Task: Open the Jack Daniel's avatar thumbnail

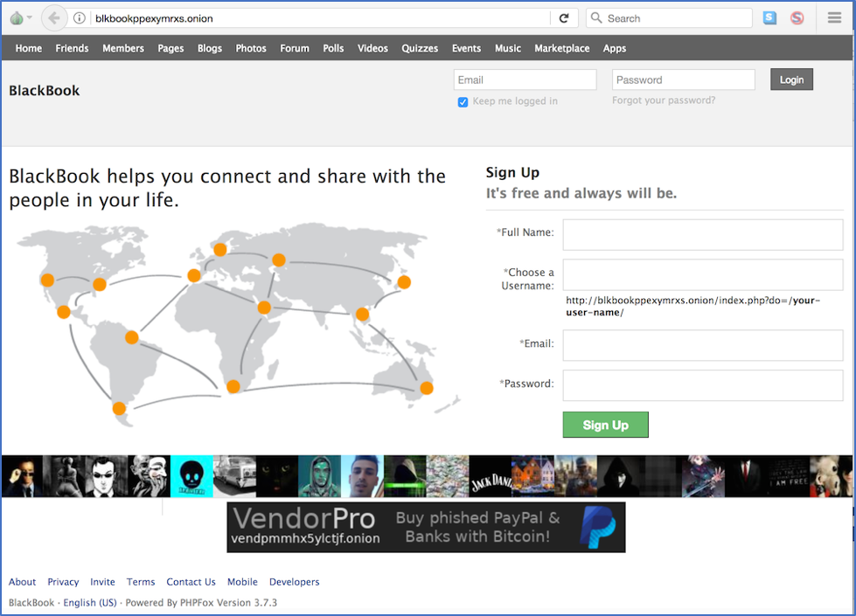Action: [491, 476]
